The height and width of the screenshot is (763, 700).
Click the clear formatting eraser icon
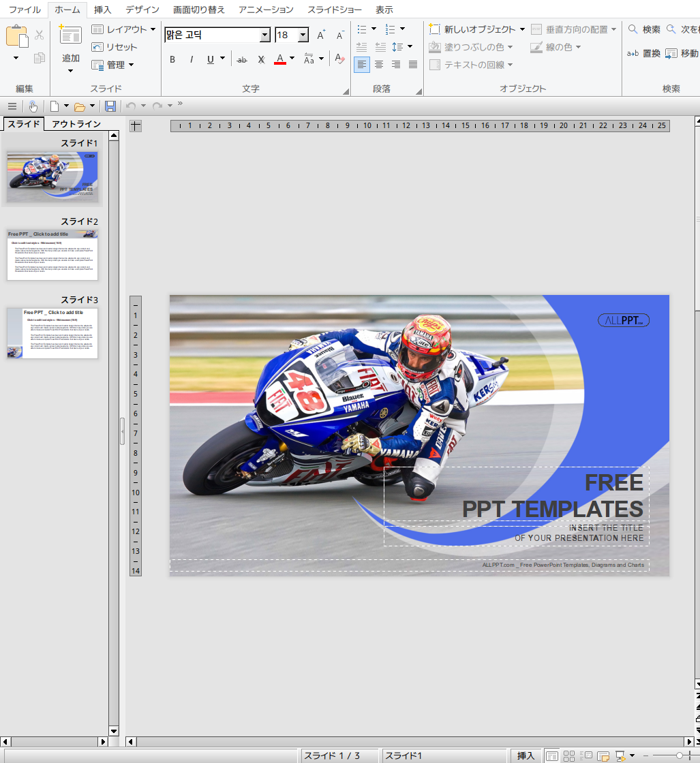coord(340,59)
